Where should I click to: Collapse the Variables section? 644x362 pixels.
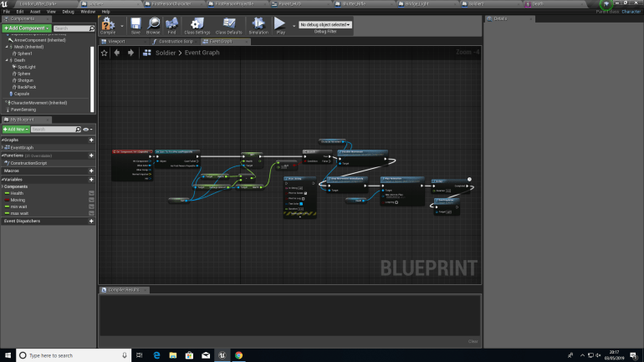tap(3, 180)
